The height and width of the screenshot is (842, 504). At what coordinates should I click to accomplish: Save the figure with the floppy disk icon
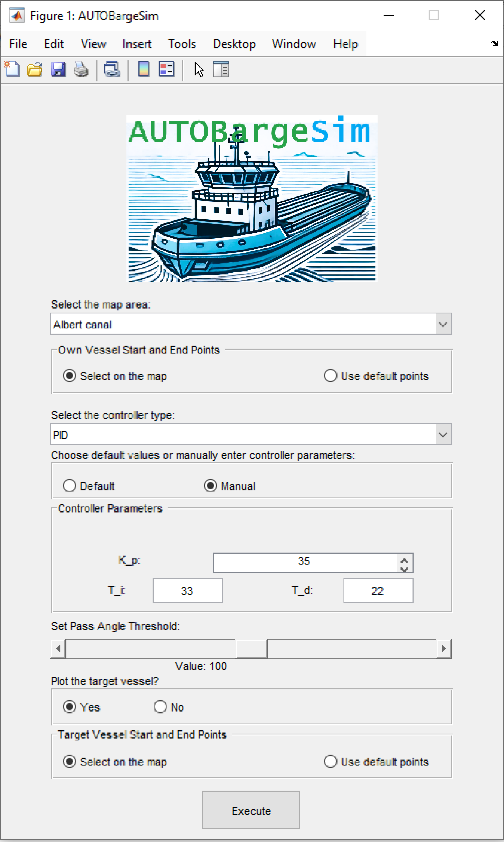point(58,70)
